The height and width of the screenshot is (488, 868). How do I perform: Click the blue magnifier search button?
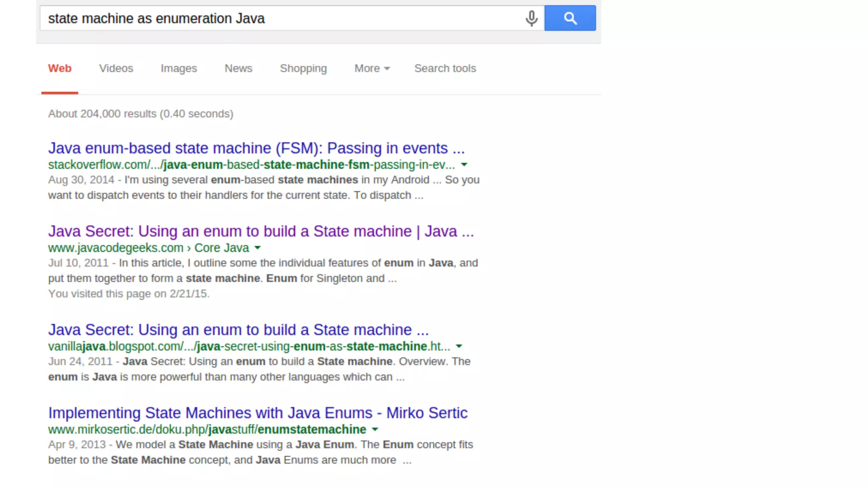570,18
